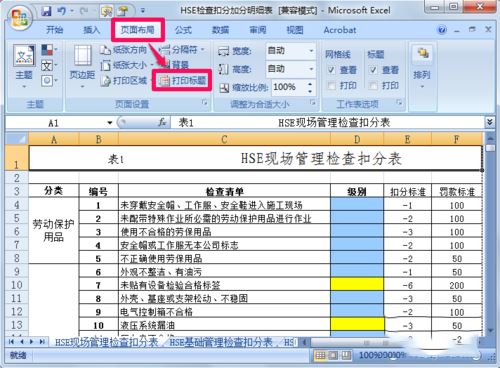Open Excel Help

442,30
